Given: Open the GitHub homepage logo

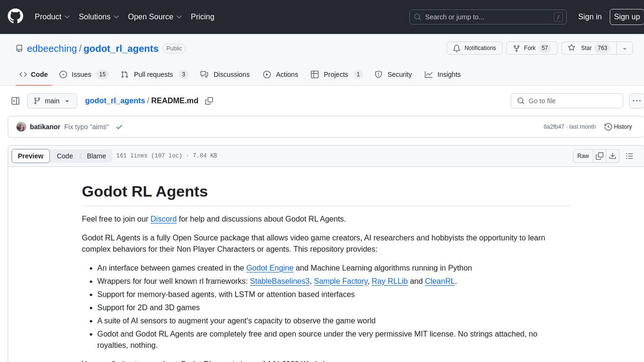Looking at the screenshot, I should coord(15,17).
